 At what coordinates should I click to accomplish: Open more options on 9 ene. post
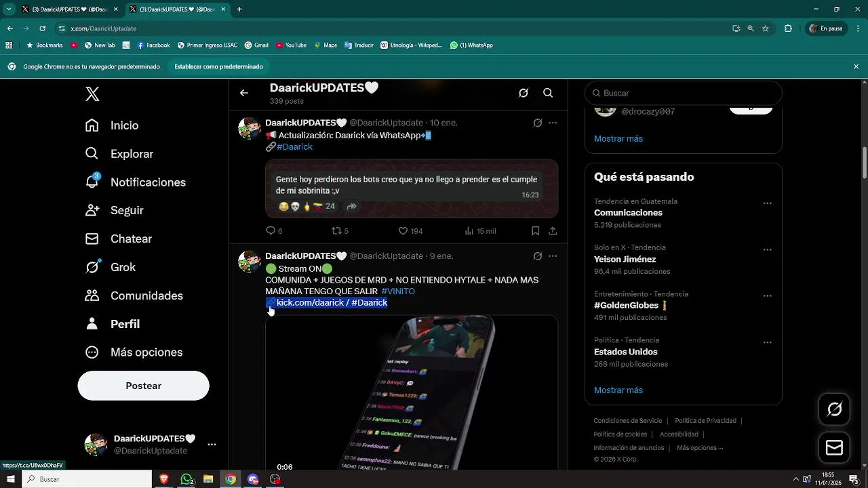coord(553,256)
